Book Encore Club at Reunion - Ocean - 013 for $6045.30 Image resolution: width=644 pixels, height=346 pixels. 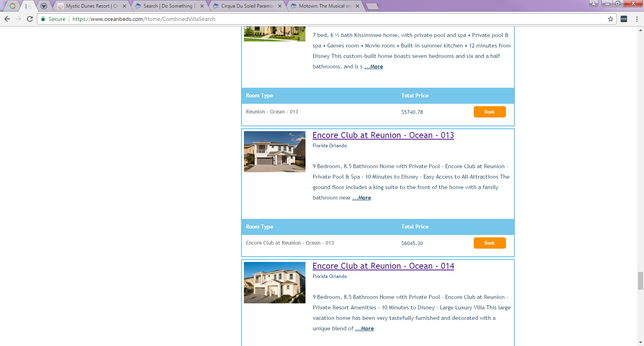489,243
